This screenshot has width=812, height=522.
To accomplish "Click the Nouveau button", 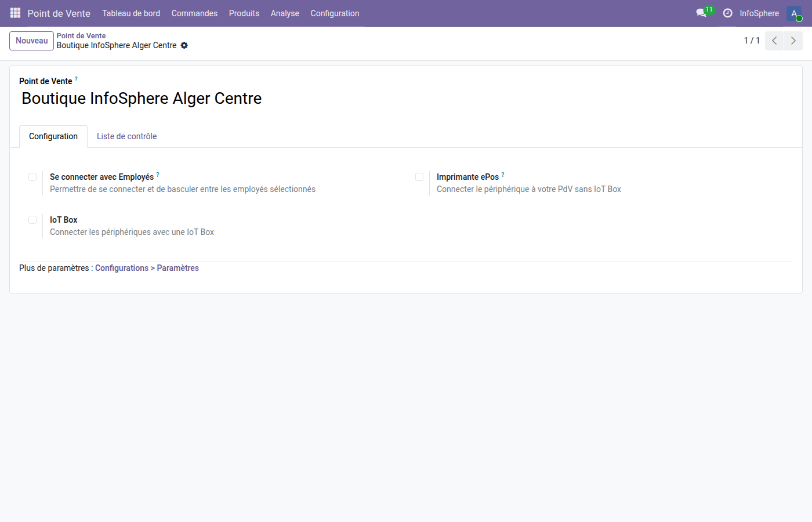I will pyautogui.click(x=31, y=41).
